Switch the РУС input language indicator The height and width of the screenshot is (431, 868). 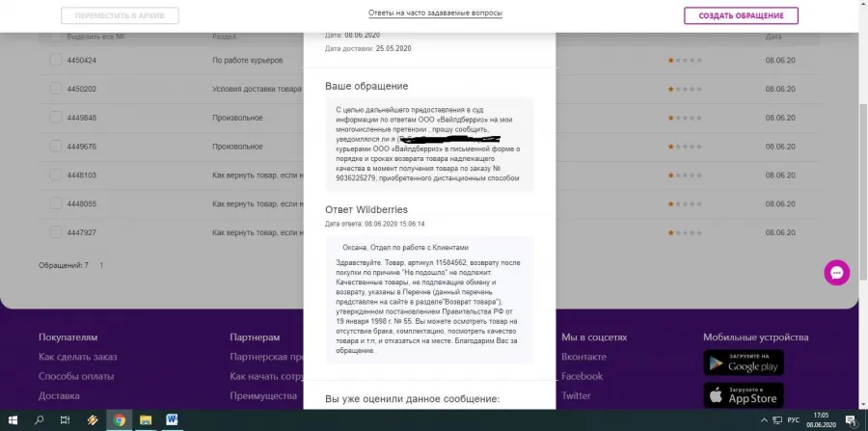point(794,420)
